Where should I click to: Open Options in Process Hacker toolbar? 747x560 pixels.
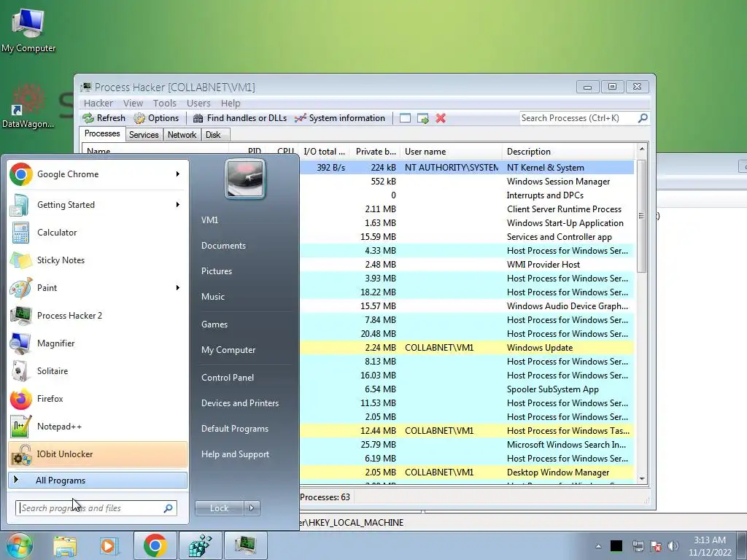[x=156, y=118]
